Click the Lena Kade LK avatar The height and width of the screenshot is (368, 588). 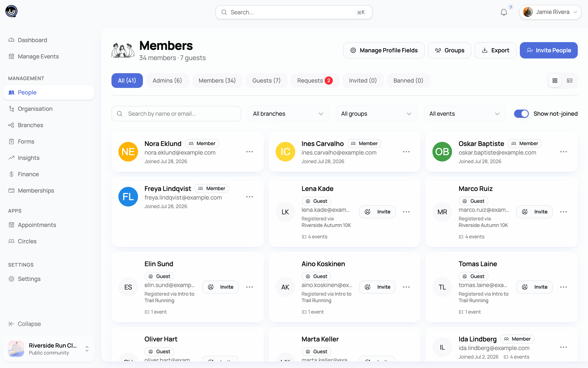(x=285, y=212)
